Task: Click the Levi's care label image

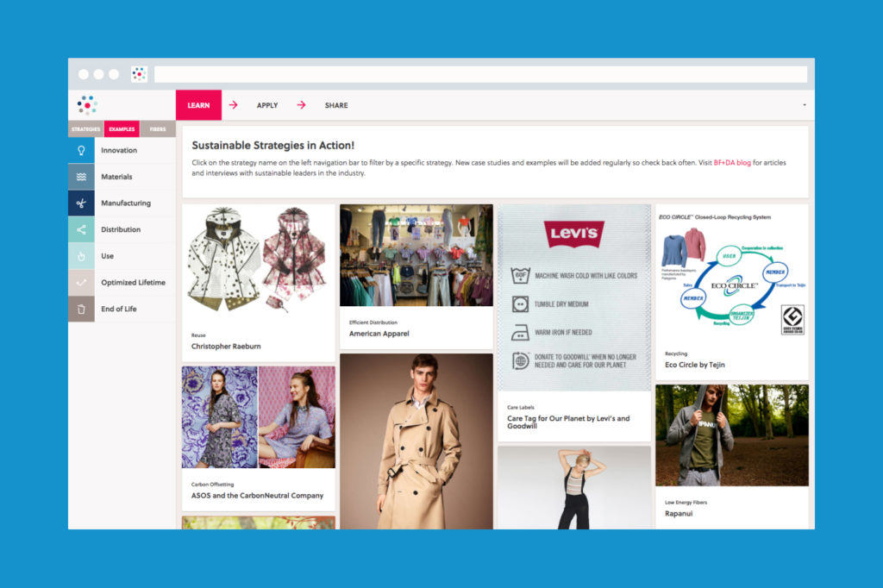Action: pyautogui.click(x=574, y=298)
